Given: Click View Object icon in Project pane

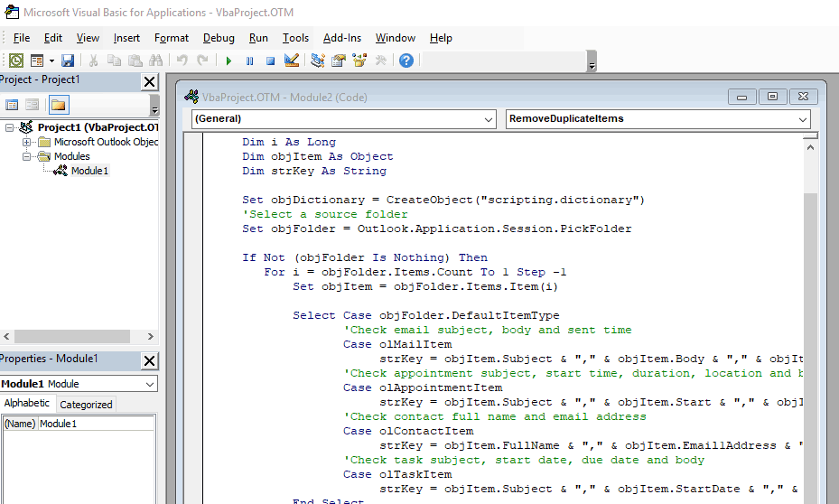Looking at the screenshot, I should click(33, 105).
